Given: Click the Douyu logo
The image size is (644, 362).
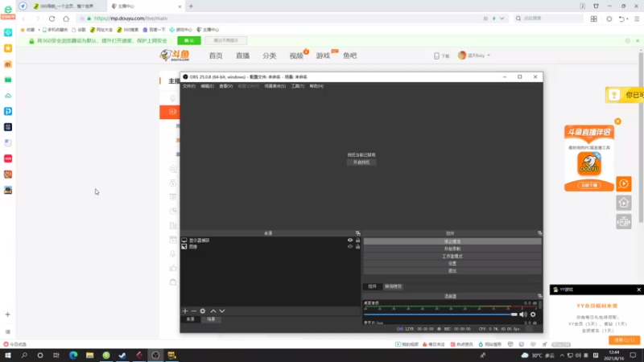Looking at the screenshot, I should tap(175, 56).
